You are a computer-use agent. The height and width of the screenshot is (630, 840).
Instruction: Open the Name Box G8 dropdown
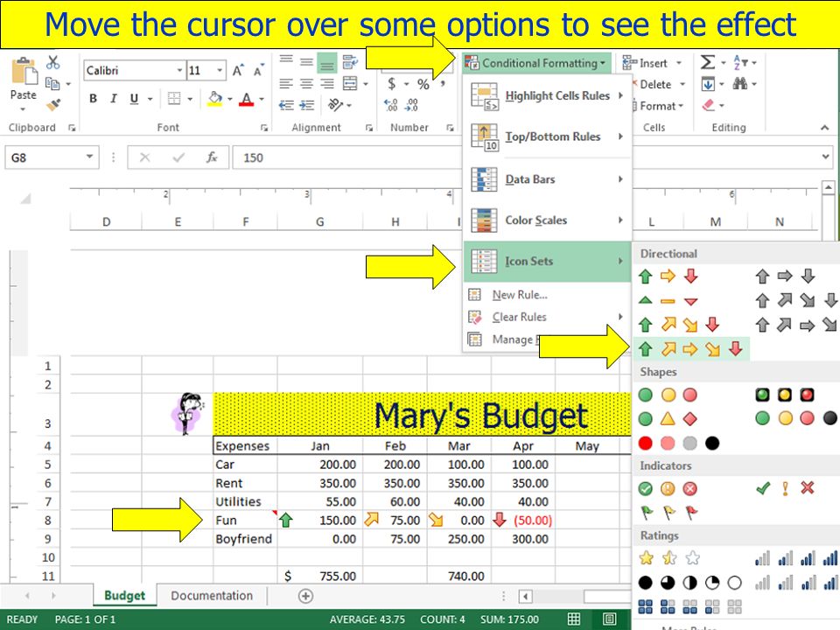tap(89, 157)
